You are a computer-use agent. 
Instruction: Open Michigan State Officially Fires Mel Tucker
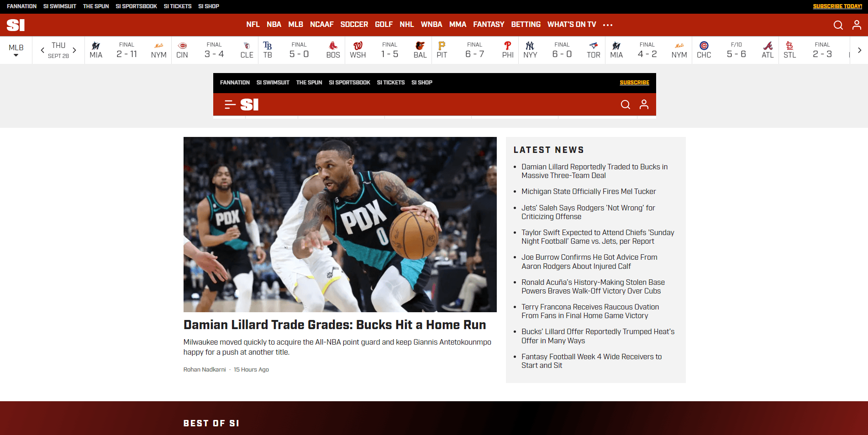(589, 192)
